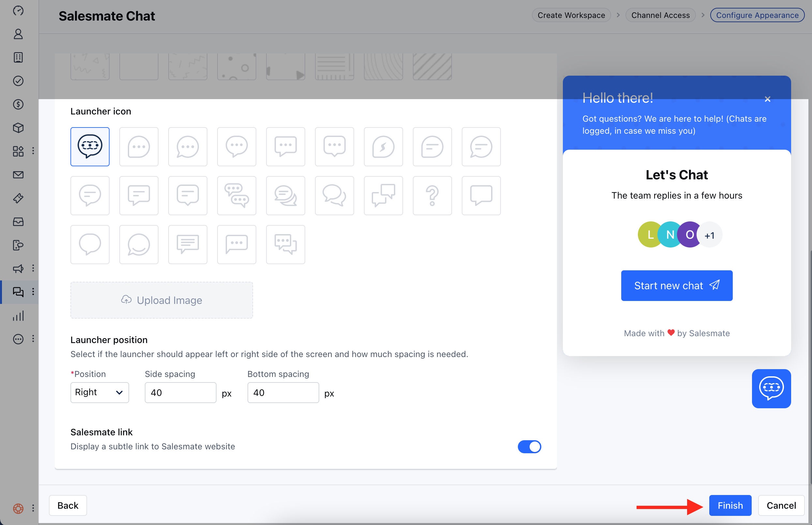Select the highlighted Salesmate launcher icon
The width and height of the screenshot is (812, 525).
click(90, 147)
